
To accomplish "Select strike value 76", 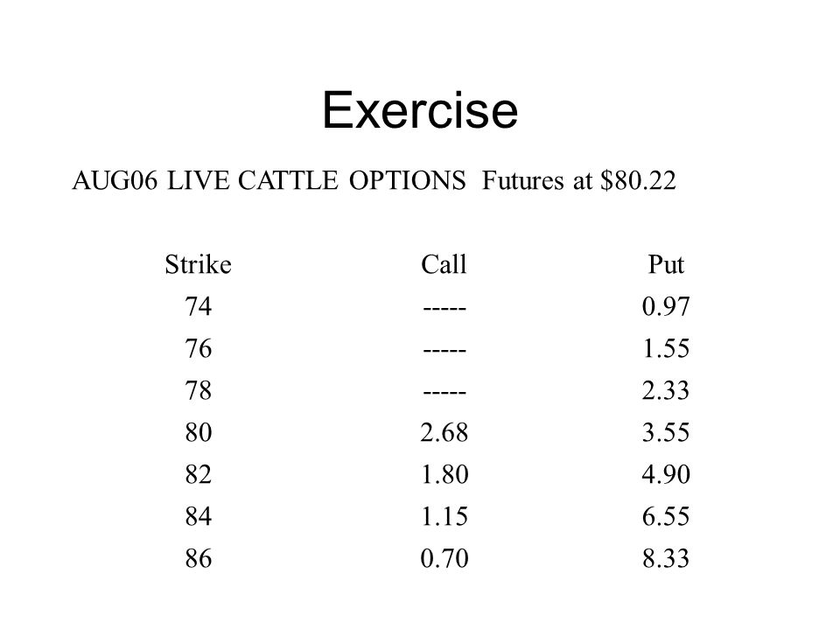I will pyautogui.click(x=199, y=349).
